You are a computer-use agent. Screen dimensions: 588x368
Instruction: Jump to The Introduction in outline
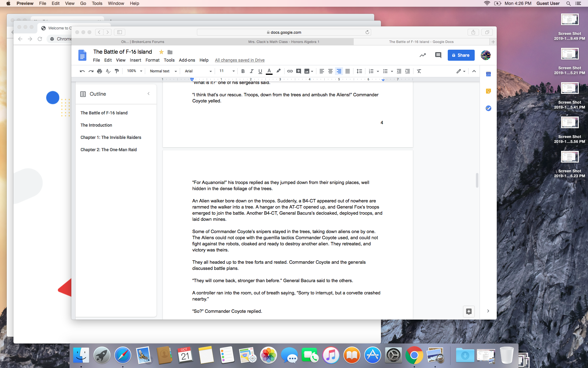pos(96,125)
